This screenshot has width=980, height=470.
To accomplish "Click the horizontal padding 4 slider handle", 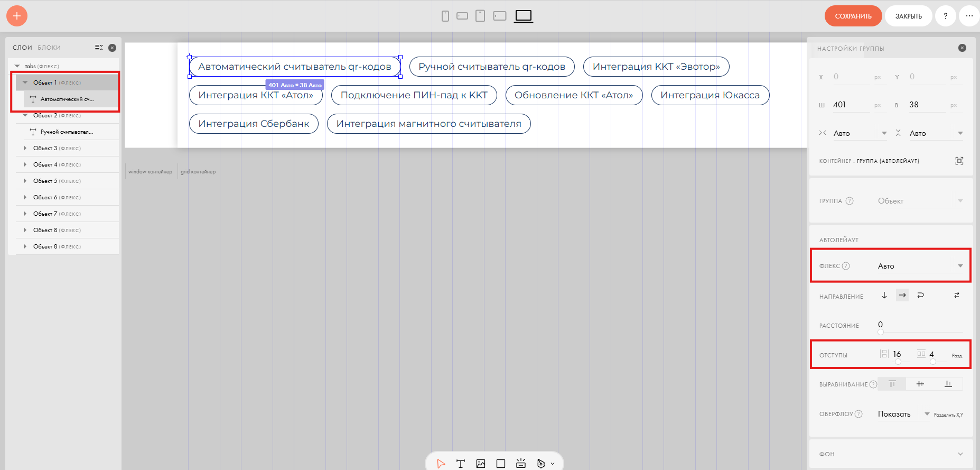I will point(933,362).
